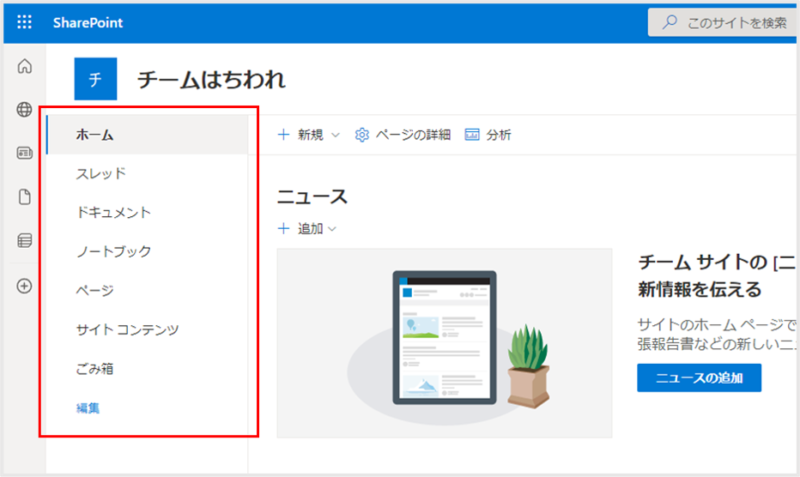Open the app launcher waffle icon
This screenshot has width=800, height=477.
click(25, 22)
